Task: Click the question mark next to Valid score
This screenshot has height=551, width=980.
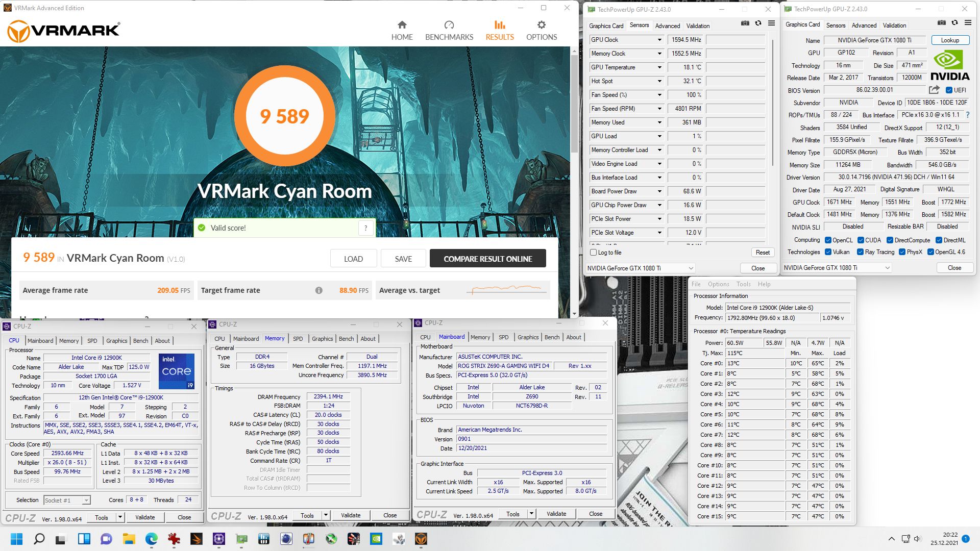Action: click(x=365, y=228)
